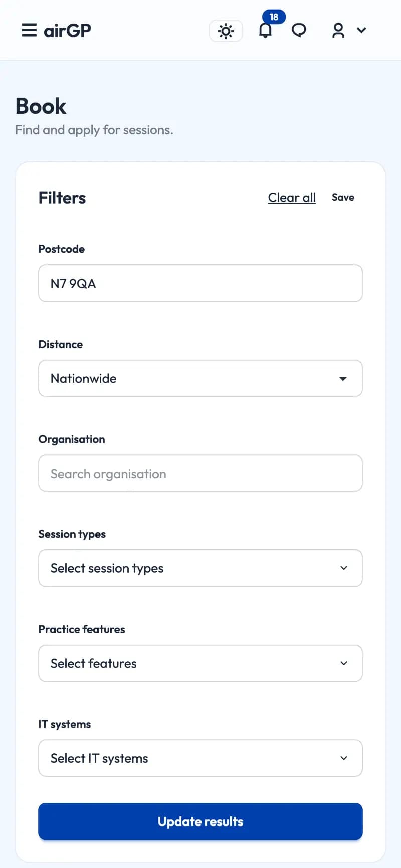Open messages with the chat bubble icon
Image resolution: width=401 pixels, height=868 pixels.
click(299, 31)
